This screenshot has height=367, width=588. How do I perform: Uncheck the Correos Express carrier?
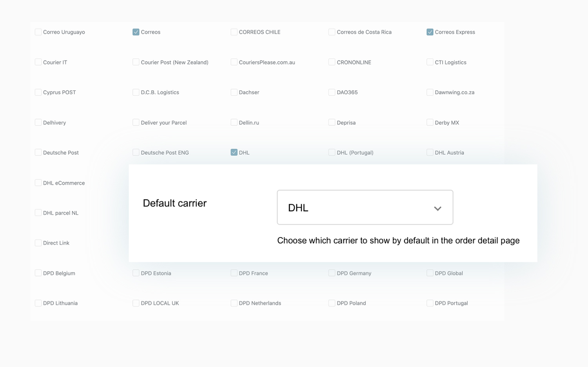pos(430,32)
